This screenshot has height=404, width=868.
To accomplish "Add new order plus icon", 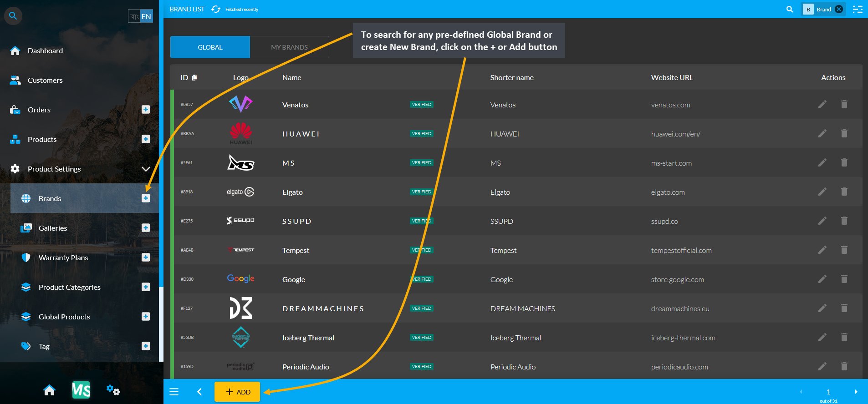I will click(146, 109).
